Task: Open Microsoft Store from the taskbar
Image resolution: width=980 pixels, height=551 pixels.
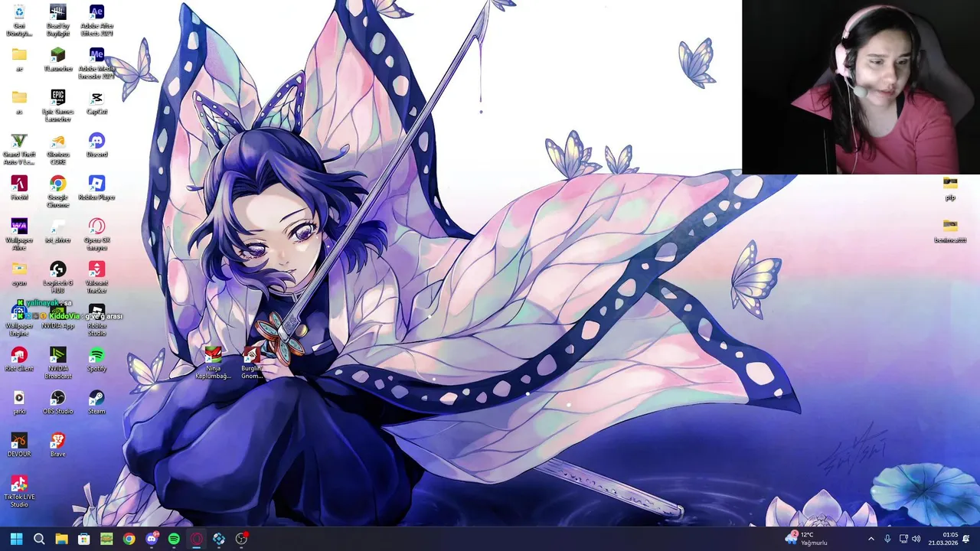Action: click(x=84, y=539)
